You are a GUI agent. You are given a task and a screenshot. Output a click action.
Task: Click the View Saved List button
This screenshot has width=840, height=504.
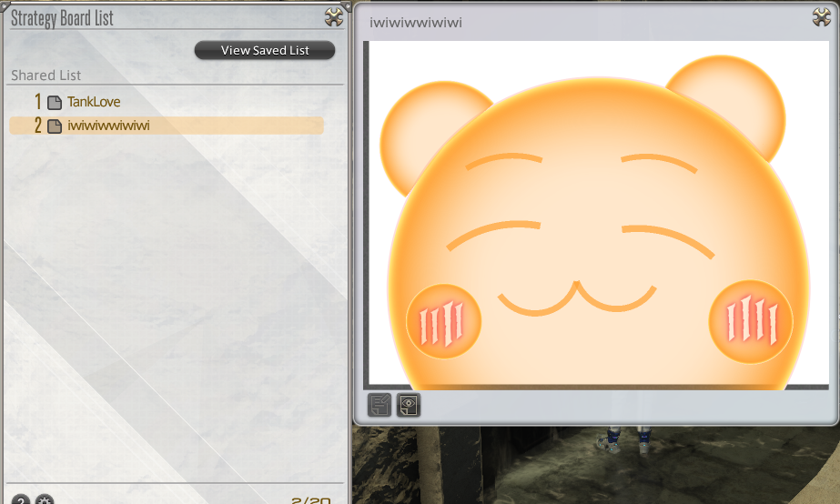(x=265, y=50)
